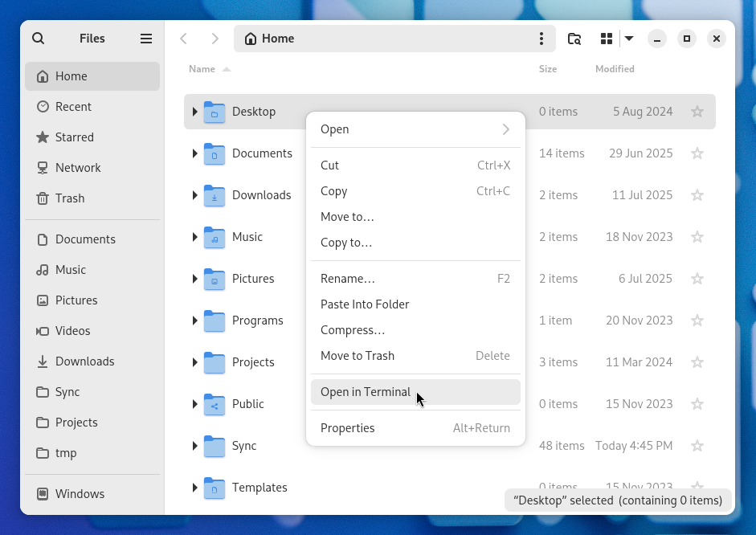756x535 pixels.
Task: Click the Pictures folder icon in list
Action: (x=214, y=279)
